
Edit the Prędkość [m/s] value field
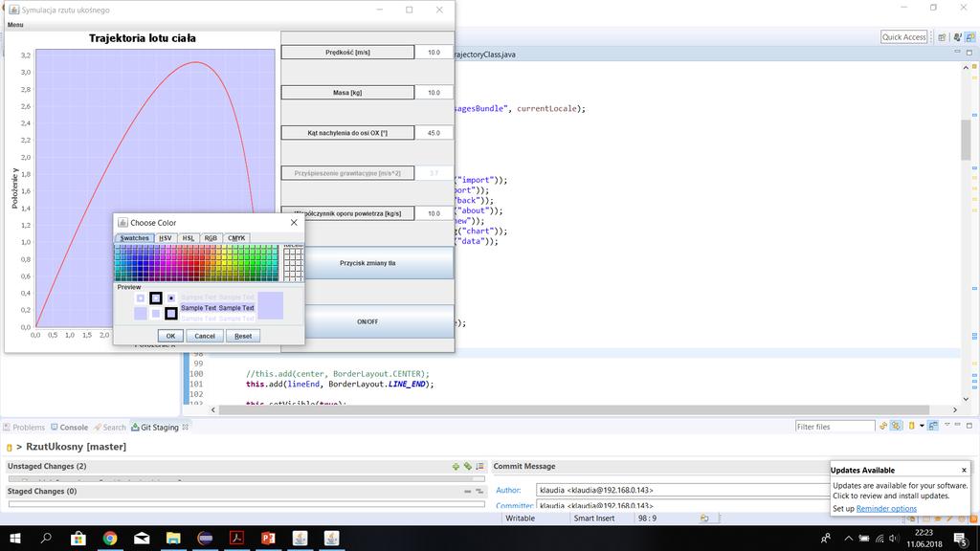pos(434,53)
